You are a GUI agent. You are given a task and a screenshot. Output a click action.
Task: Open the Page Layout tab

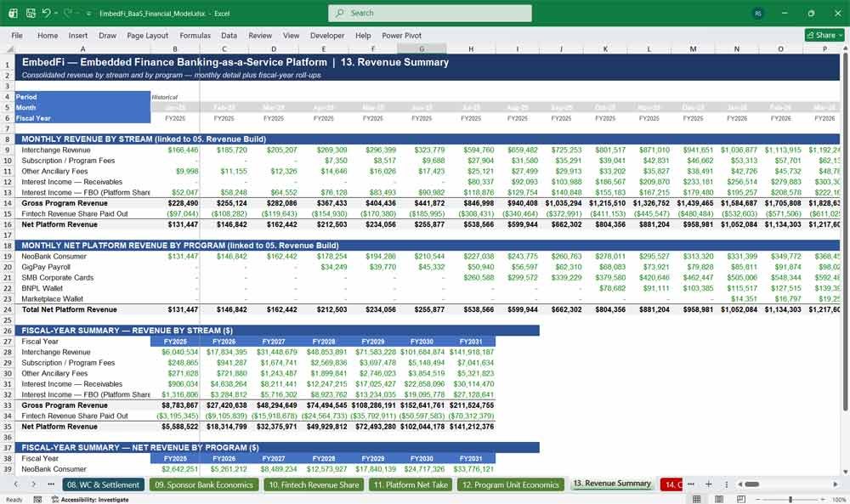147,35
